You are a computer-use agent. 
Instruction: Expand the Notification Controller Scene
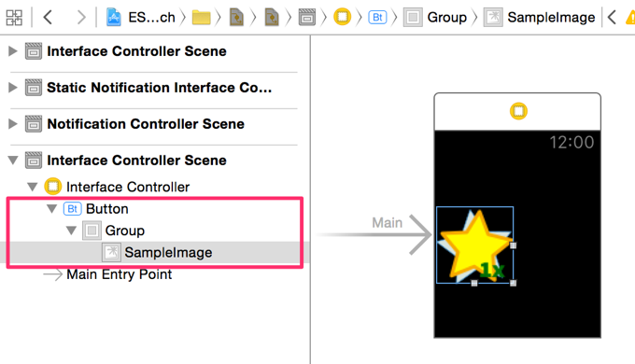13,124
